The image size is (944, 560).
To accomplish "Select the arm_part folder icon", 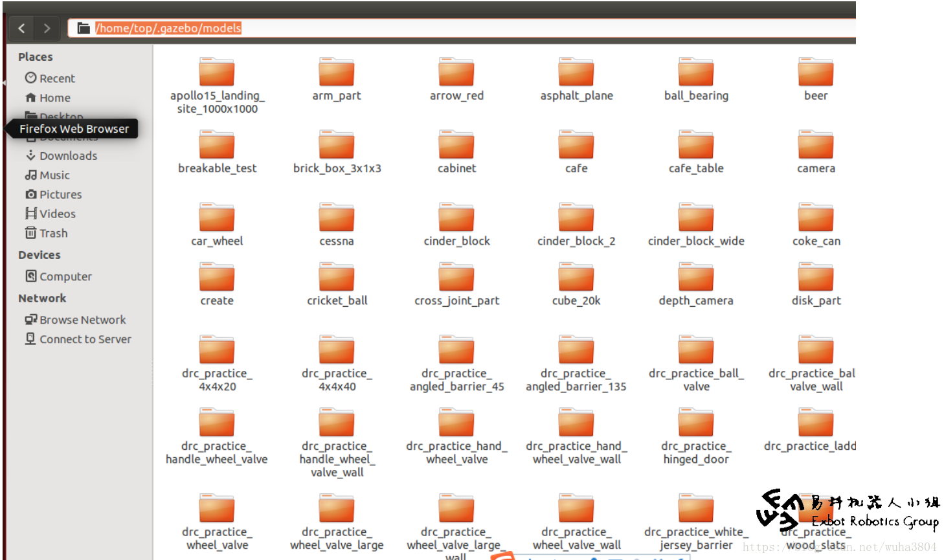I will click(x=337, y=71).
